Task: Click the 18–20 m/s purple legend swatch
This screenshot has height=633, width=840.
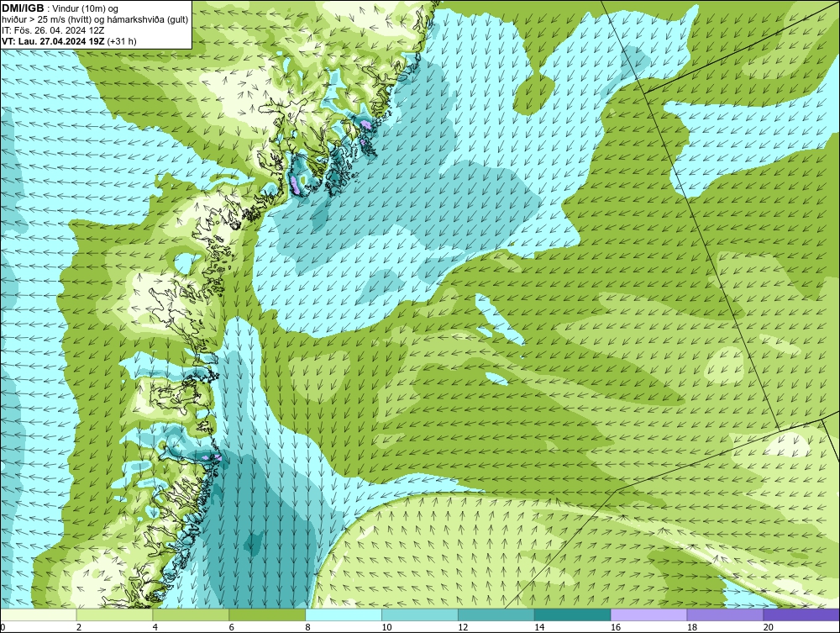Action: click(x=726, y=615)
